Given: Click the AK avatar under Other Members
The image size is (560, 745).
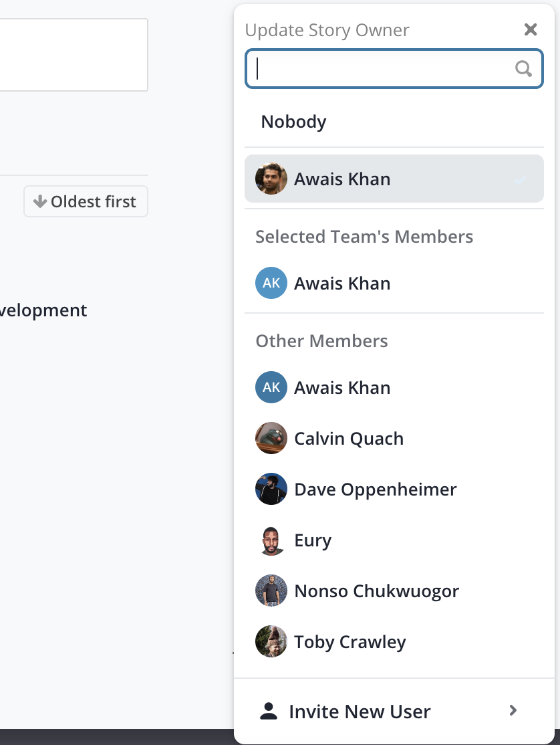Looking at the screenshot, I should click(271, 387).
